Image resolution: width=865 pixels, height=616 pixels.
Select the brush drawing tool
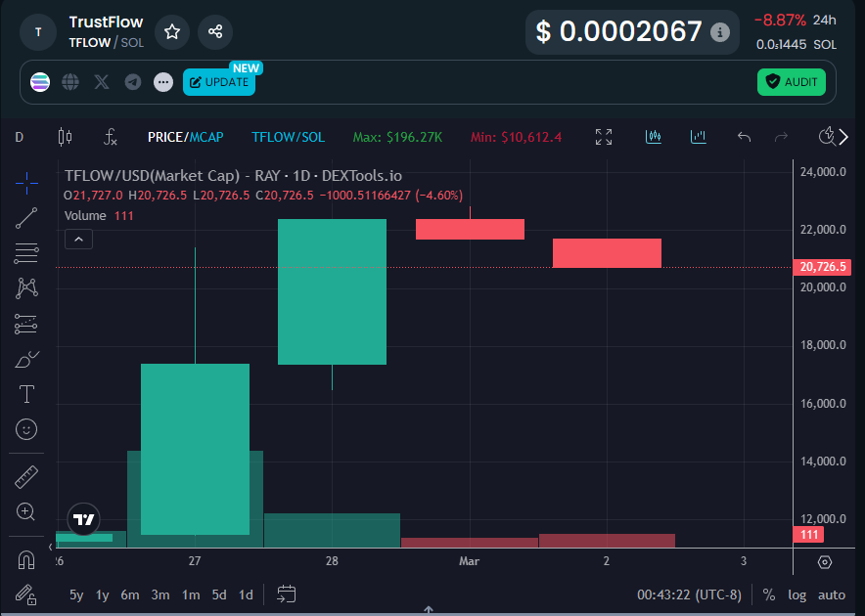pos(26,360)
